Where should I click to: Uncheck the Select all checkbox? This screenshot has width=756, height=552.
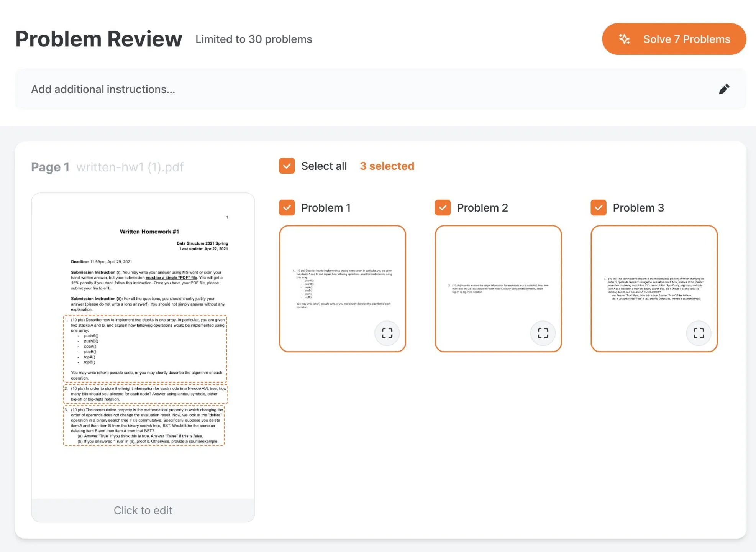(x=286, y=166)
